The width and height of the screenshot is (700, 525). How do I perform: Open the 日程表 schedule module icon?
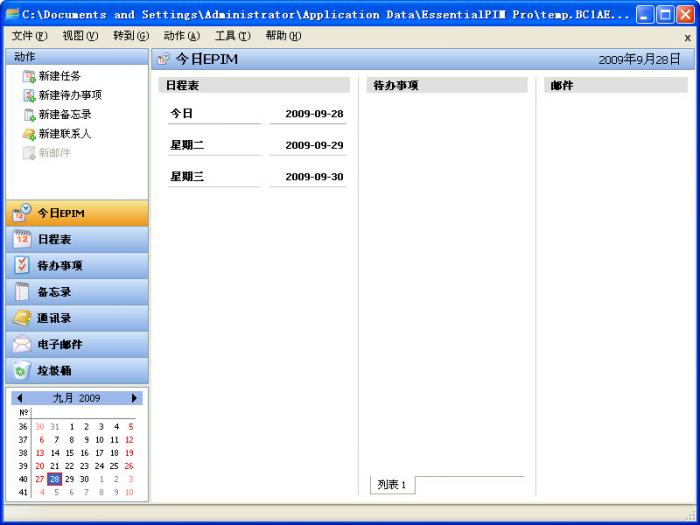(22, 240)
